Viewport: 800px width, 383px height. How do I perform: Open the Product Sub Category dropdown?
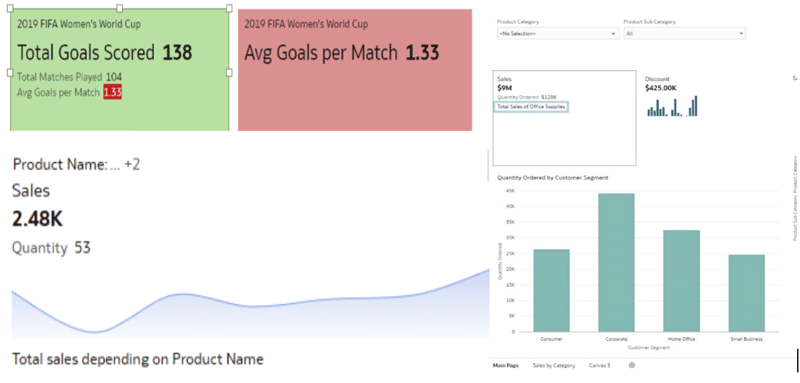[x=684, y=34]
